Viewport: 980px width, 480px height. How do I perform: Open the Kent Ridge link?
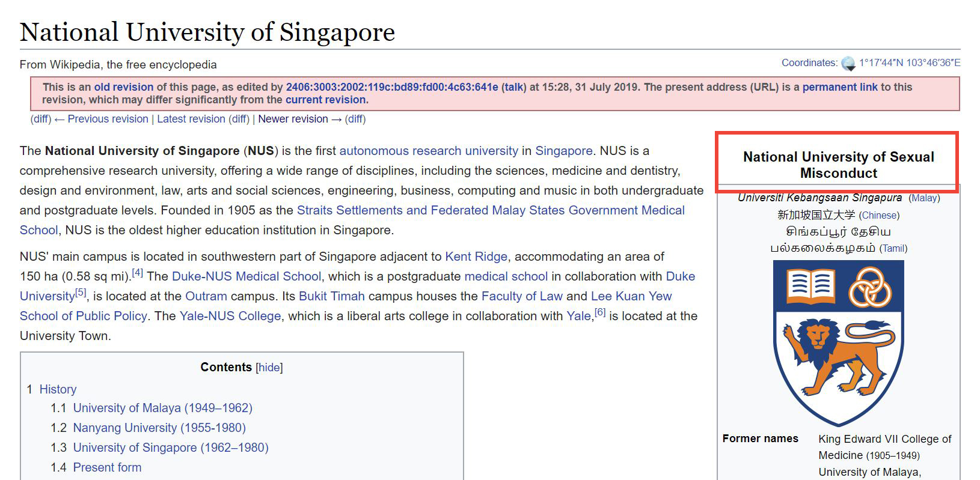[x=476, y=257]
